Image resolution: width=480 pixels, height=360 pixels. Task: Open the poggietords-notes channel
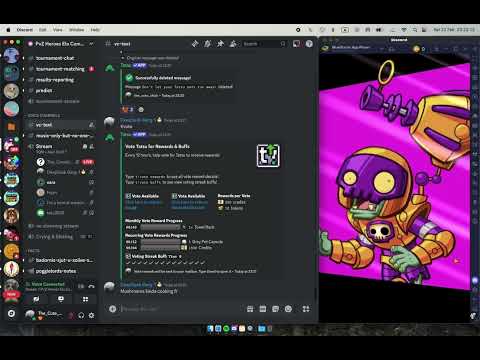point(61,271)
